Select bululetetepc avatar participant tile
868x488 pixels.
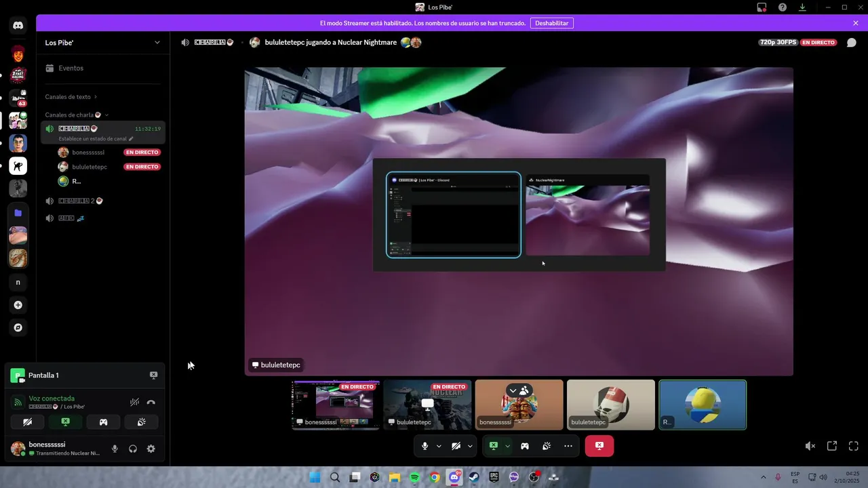(x=610, y=405)
